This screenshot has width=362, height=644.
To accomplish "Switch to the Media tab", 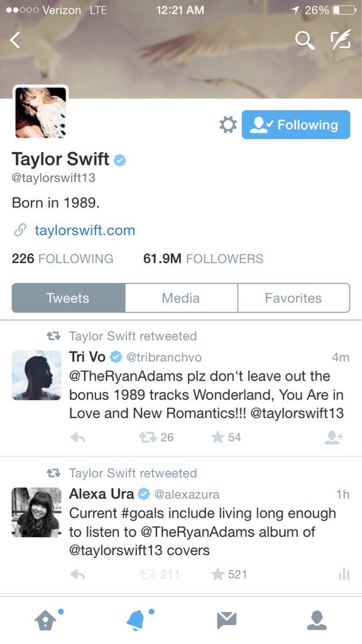I will [x=181, y=297].
